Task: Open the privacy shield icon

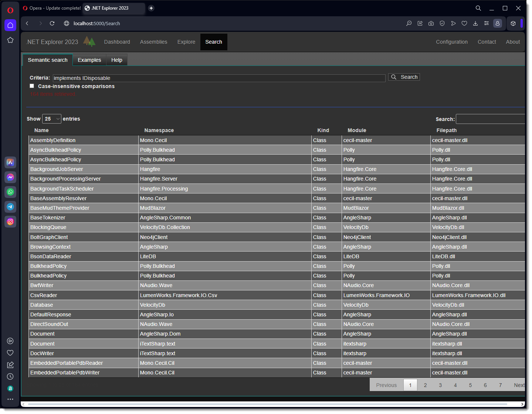Action: point(442,23)
